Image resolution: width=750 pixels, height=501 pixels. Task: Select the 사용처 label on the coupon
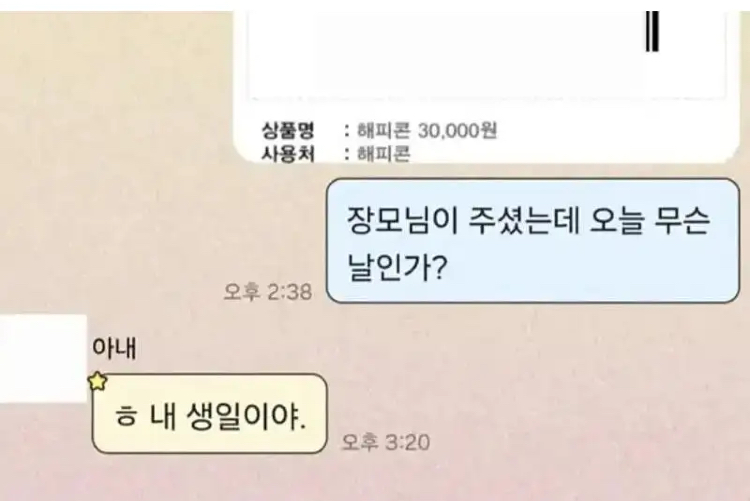click(x=287, y=154)
